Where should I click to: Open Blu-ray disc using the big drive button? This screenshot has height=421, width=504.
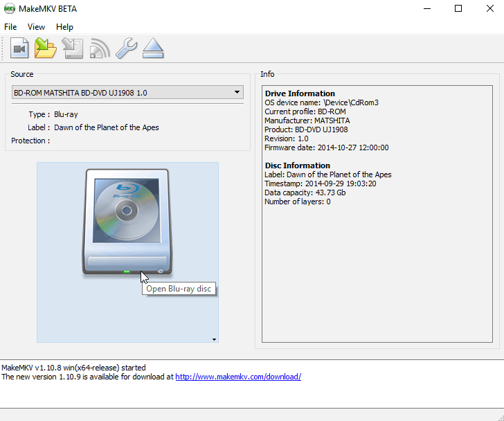127,252
